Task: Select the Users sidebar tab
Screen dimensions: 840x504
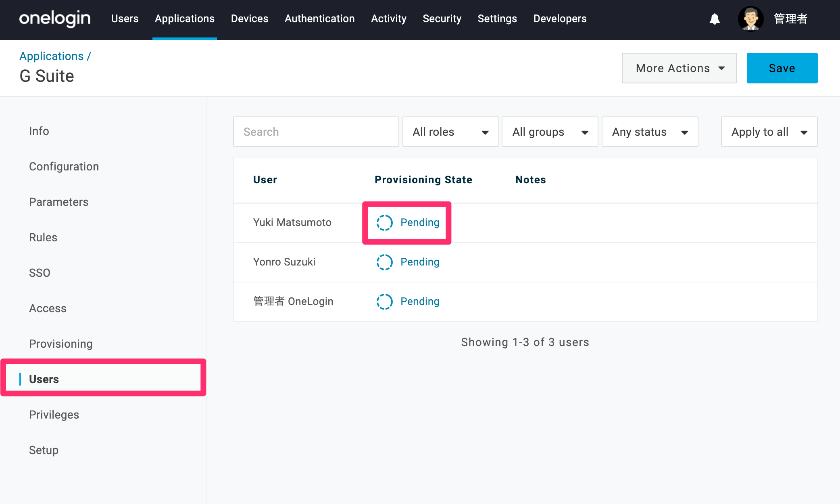Action: (44, 379)
